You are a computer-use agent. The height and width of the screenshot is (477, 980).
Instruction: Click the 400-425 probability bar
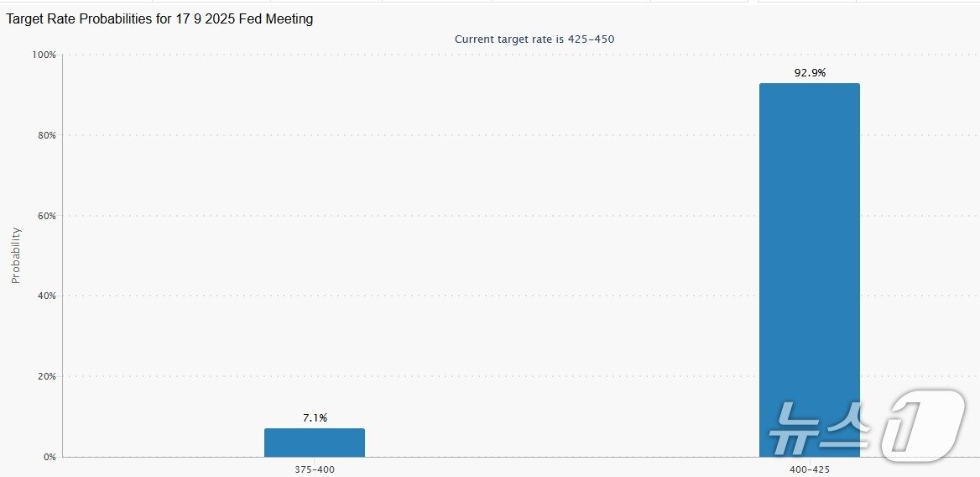coord(809,269)
